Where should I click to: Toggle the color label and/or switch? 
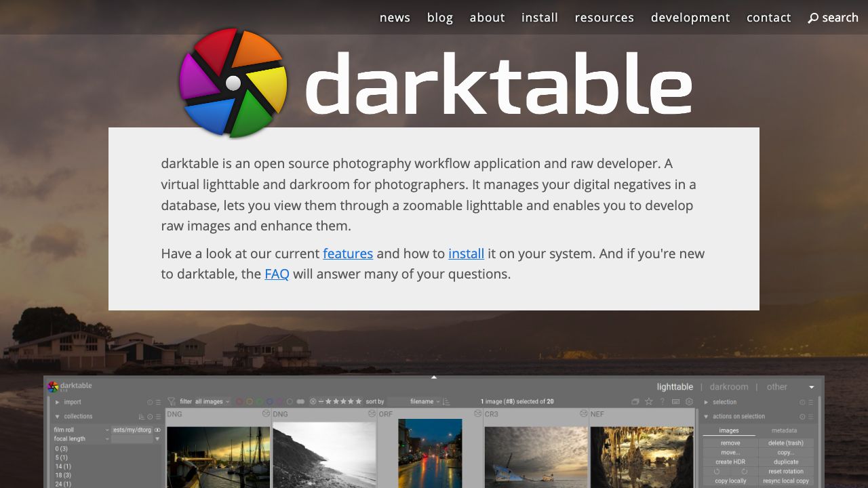(300, 402)
